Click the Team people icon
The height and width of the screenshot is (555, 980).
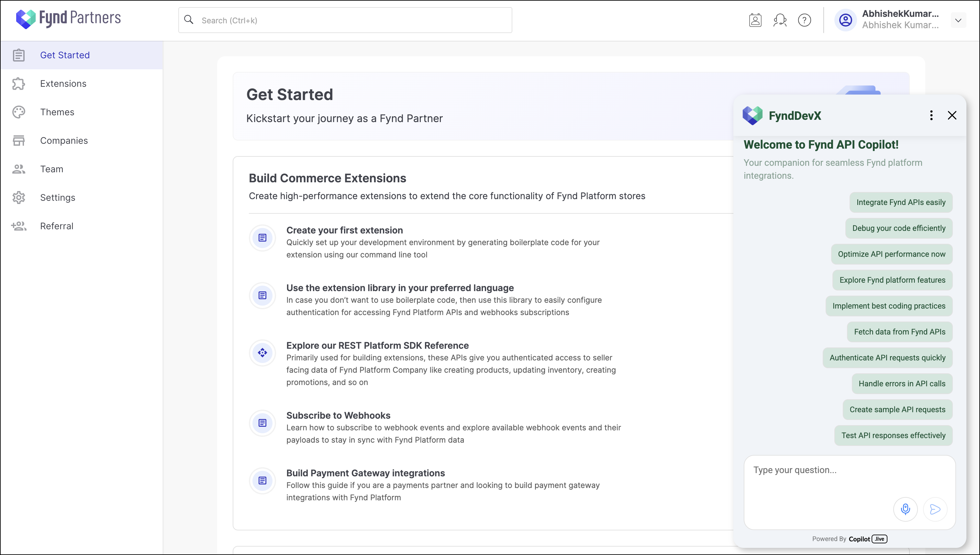click(19, 169)
